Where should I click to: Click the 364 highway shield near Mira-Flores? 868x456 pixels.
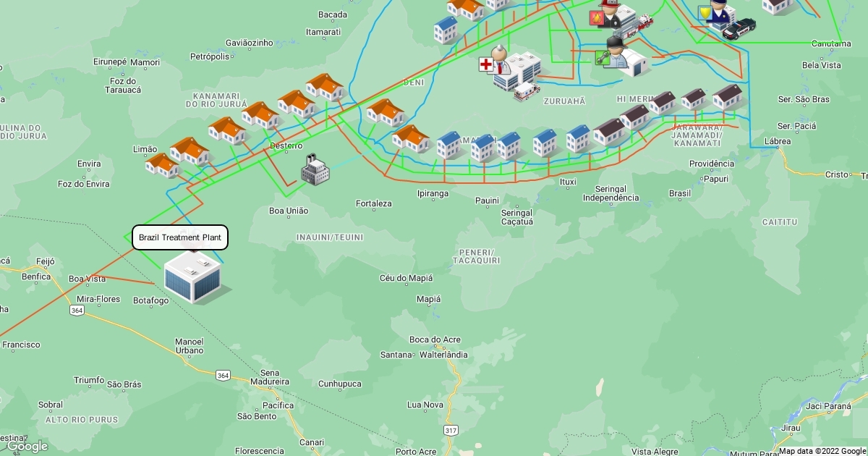click(77, 310)
